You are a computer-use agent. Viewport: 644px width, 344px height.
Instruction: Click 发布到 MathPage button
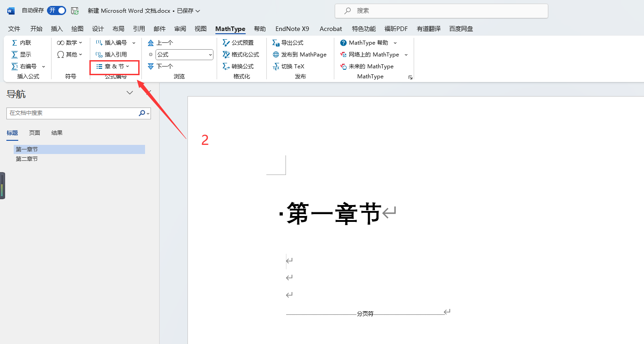coord(299,54)
